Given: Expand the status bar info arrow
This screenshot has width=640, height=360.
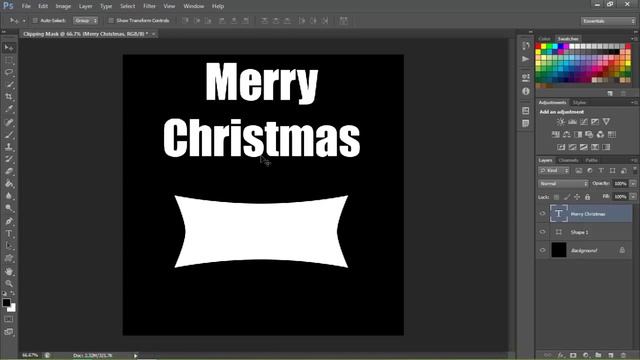Looking at the screenshot, I should pos(136,356).
